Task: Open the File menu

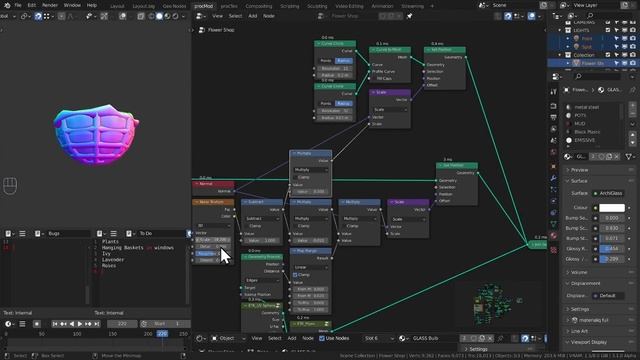Action: [x=18, y=5]
